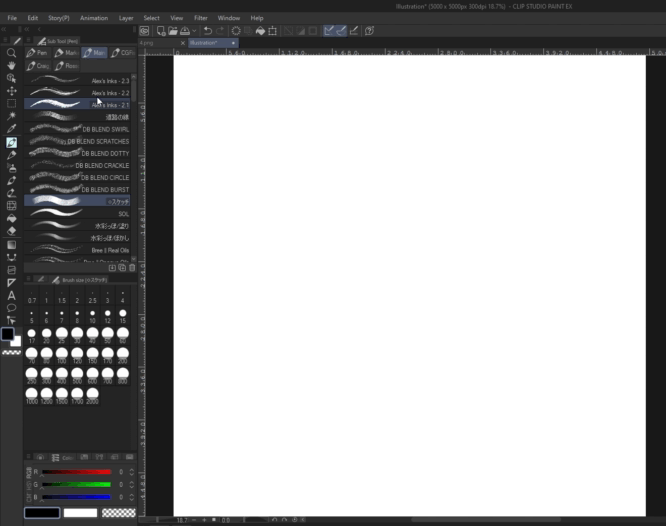Adjust the red R color slider
This screenshot has width=666, height=526.
click(x=76, y=472)
